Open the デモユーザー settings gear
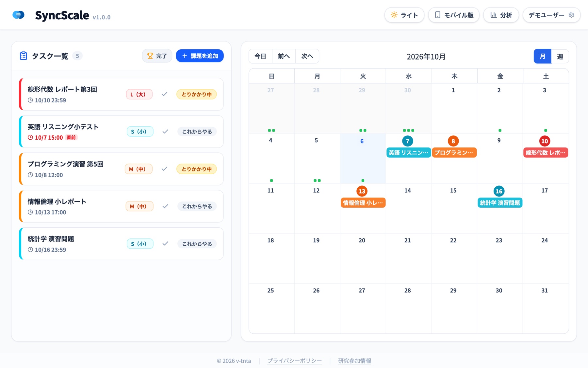This screenshot has width=588, height=368. point(571,15)
